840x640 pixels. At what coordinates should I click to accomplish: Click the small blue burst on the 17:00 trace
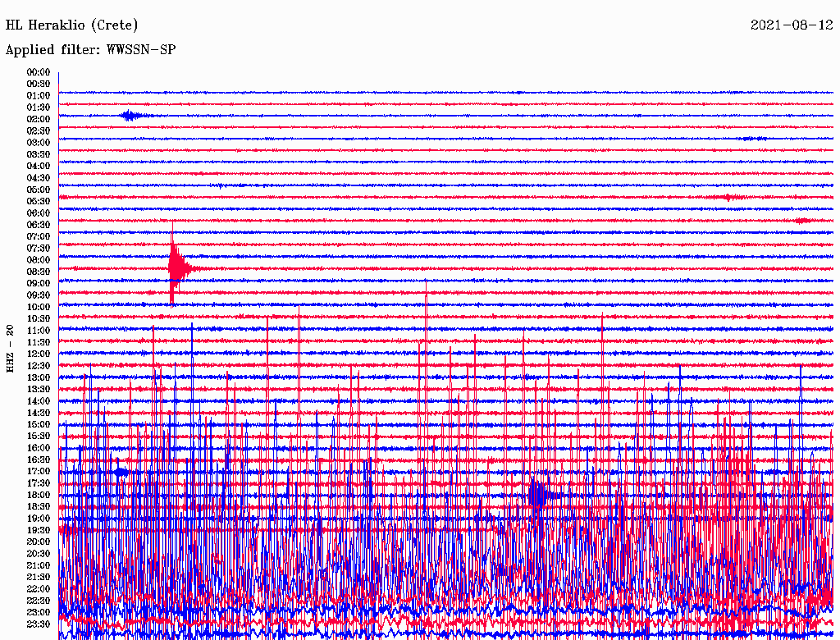click(121, 472)
